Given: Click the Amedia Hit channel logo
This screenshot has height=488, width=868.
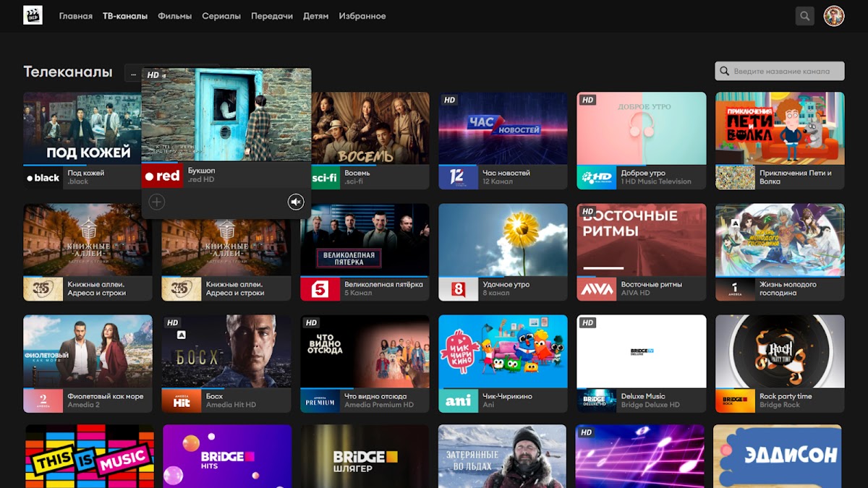Looking at the screenshot, I should 182,401.
